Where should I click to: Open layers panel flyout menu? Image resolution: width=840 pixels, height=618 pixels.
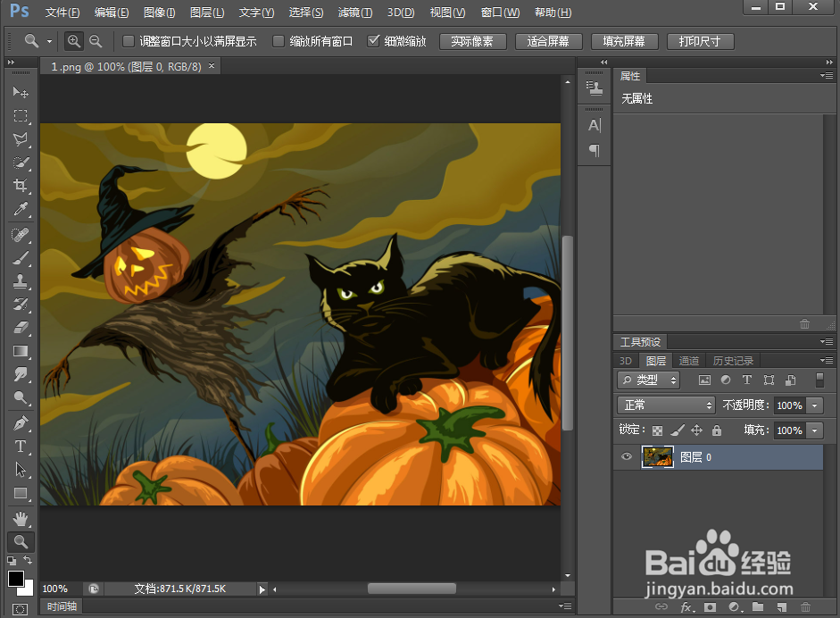[x=827, y=360]
